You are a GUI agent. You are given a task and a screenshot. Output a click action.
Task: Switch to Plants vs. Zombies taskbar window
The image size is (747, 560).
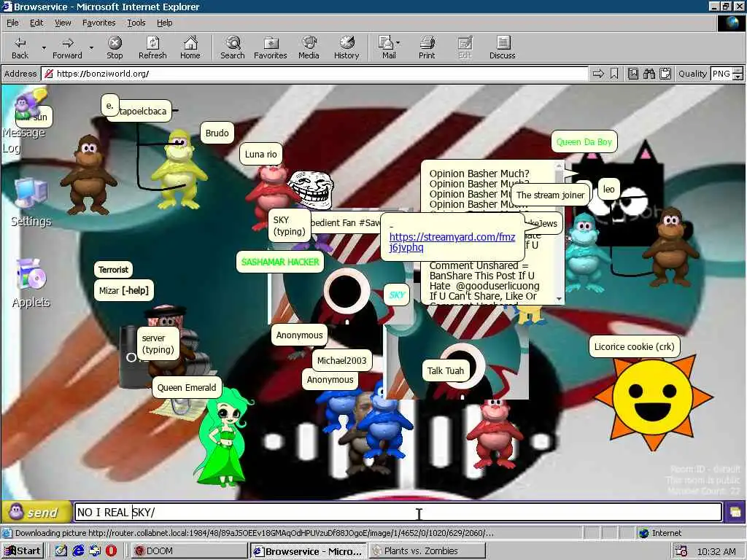[x=427, y=551]
